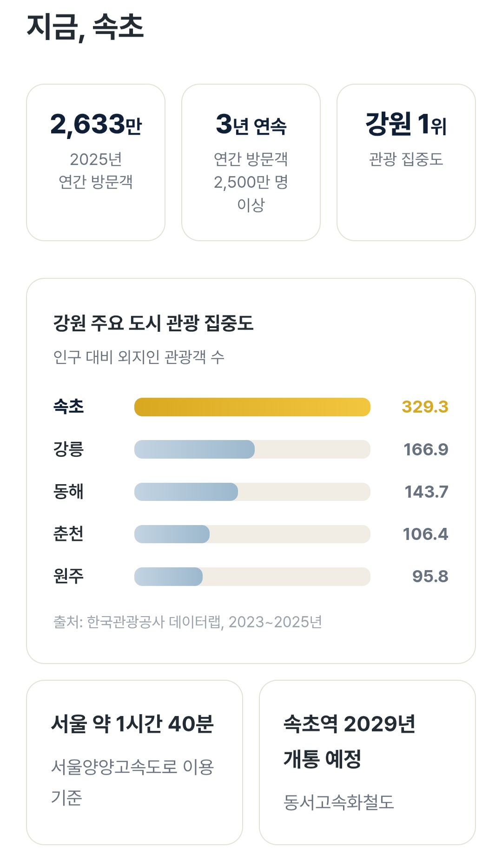This screenshot has height=868, width=502.
Task: Select the 강원 1위 관광 집중도 card
Action: point(406,162)
